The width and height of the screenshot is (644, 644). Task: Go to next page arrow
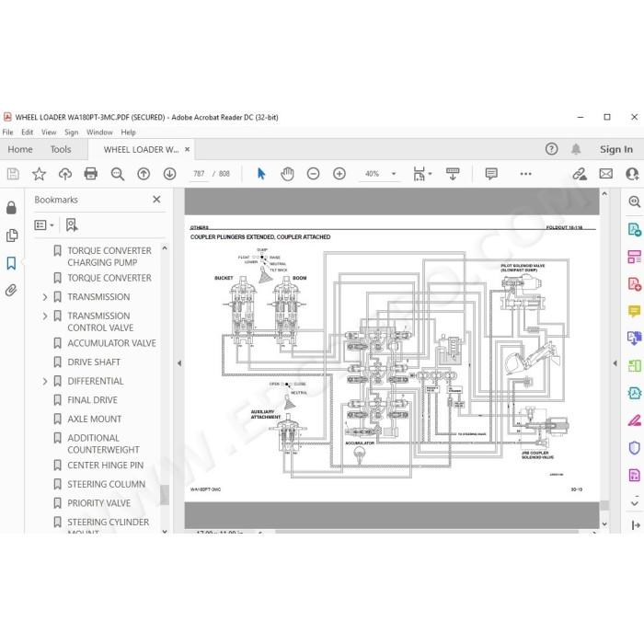click(169, 174)
